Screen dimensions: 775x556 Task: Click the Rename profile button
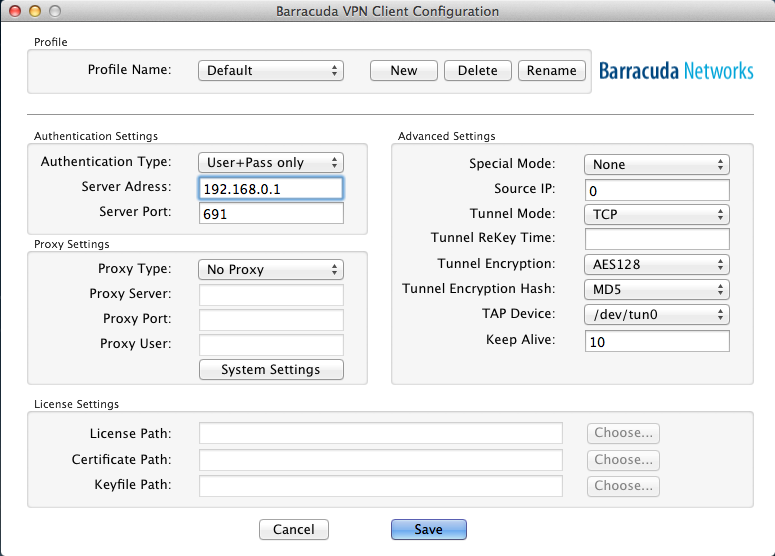coord(552,71)
